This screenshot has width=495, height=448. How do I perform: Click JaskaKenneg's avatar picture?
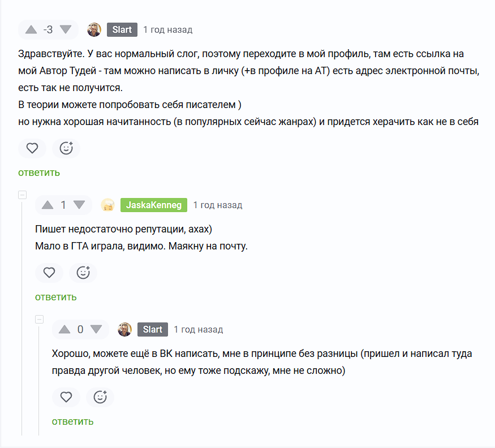coord(108,205)
